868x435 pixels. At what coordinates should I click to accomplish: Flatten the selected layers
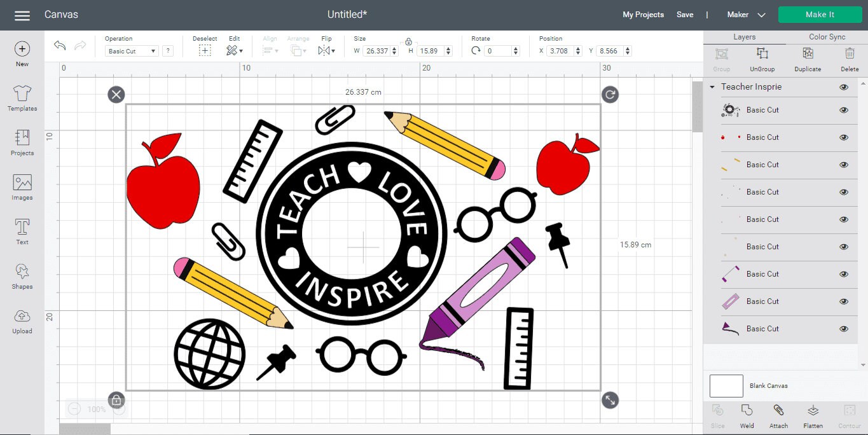point(813,416)
